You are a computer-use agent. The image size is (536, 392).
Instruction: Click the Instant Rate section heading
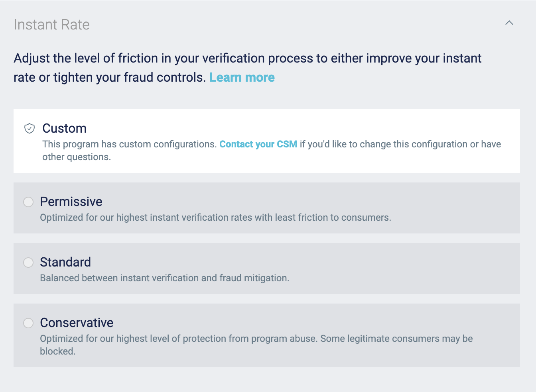click(x=51, y=25)
